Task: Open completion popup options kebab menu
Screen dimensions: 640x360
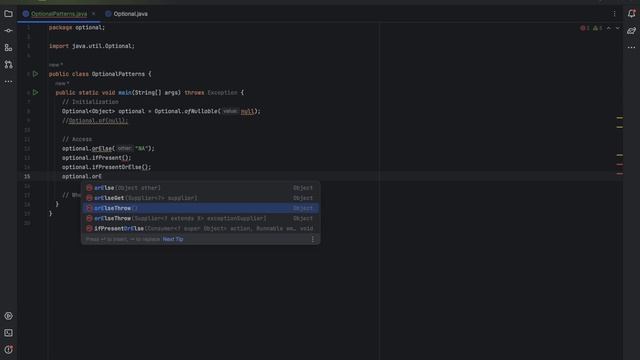Action: (x=313, y=239)
